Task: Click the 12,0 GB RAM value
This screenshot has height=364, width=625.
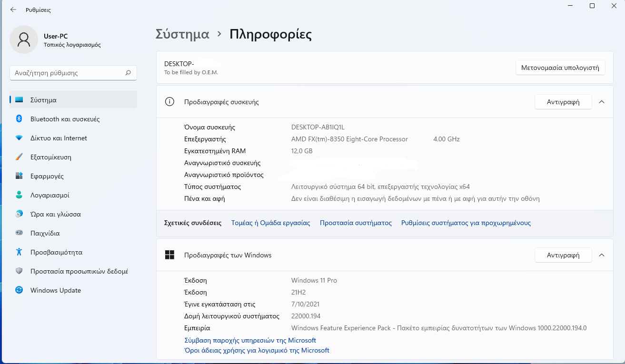Action: point(302,151)
